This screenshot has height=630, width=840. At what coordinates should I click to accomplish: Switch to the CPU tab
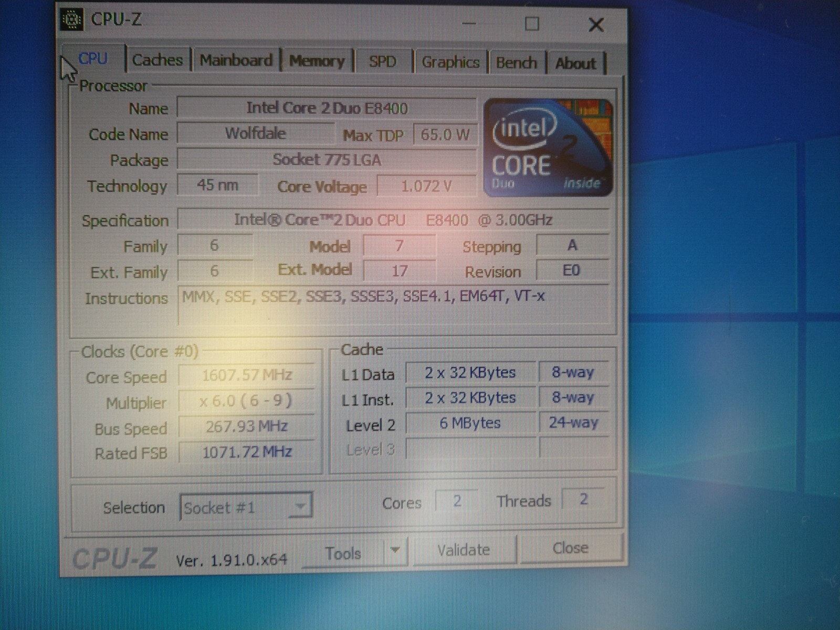click(x=93, y=59)
